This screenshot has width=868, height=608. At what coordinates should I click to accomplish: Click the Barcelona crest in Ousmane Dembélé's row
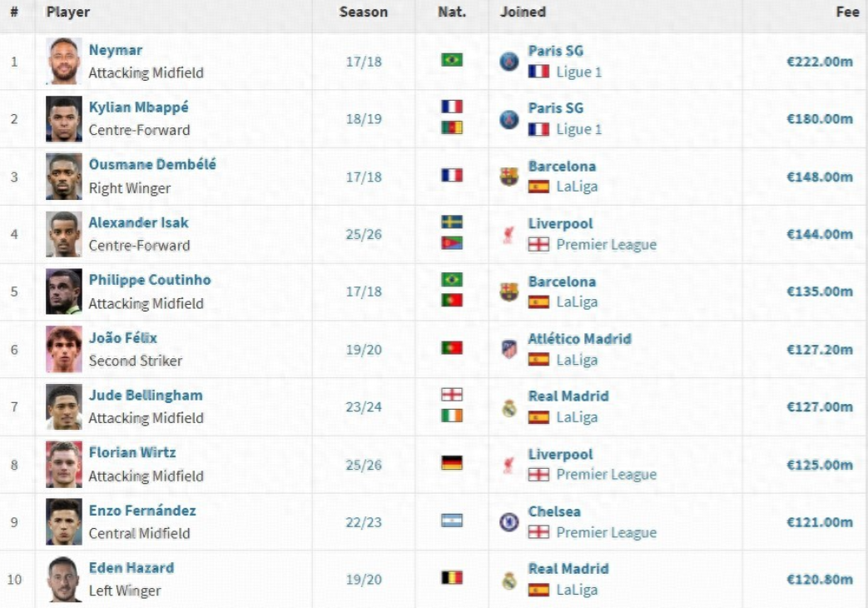click(x=509, y=177)
